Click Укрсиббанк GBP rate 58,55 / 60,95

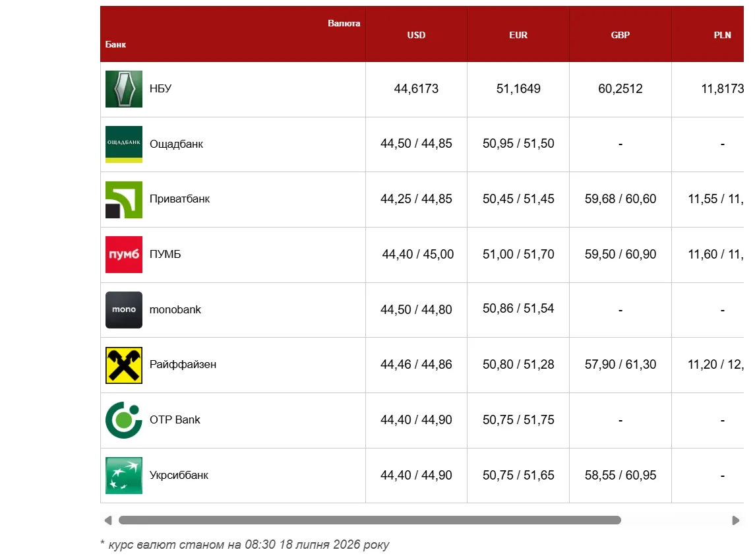click(x=620, y=476)
